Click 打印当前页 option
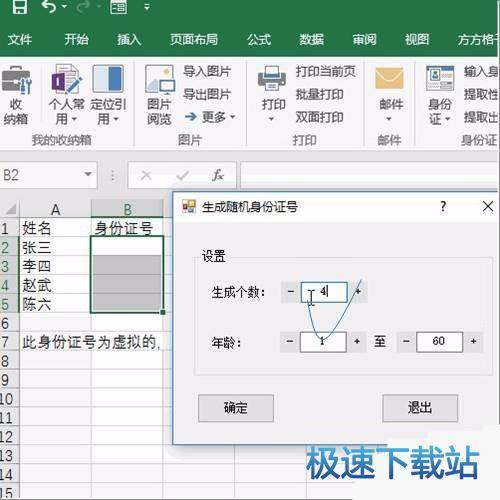Screen dimensions: 500x500 point(326,71)
